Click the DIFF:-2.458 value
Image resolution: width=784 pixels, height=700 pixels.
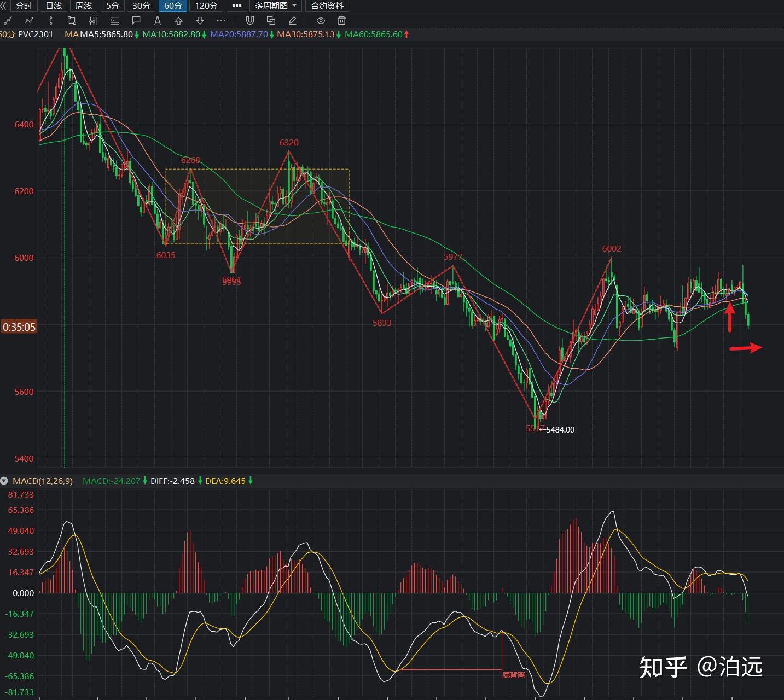pos(172,481)
